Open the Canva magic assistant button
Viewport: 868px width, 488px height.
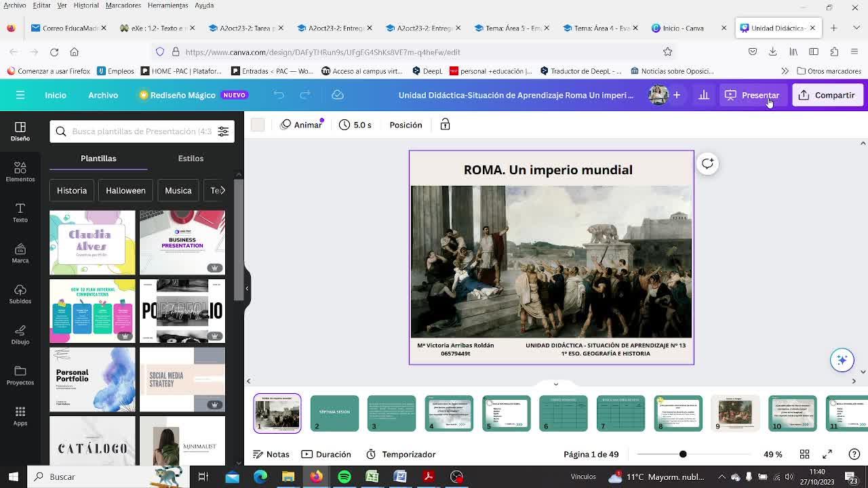[x=842, y=359]
